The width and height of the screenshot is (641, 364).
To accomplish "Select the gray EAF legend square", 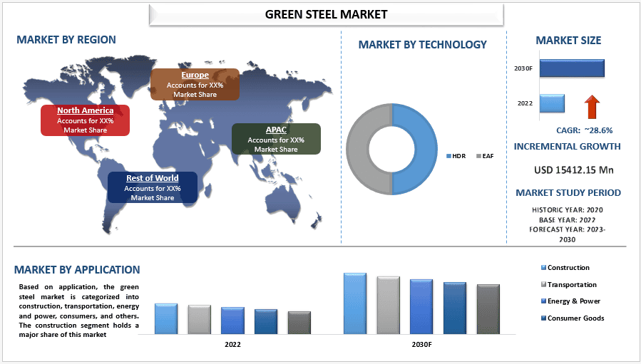I will tap(478, 156).
